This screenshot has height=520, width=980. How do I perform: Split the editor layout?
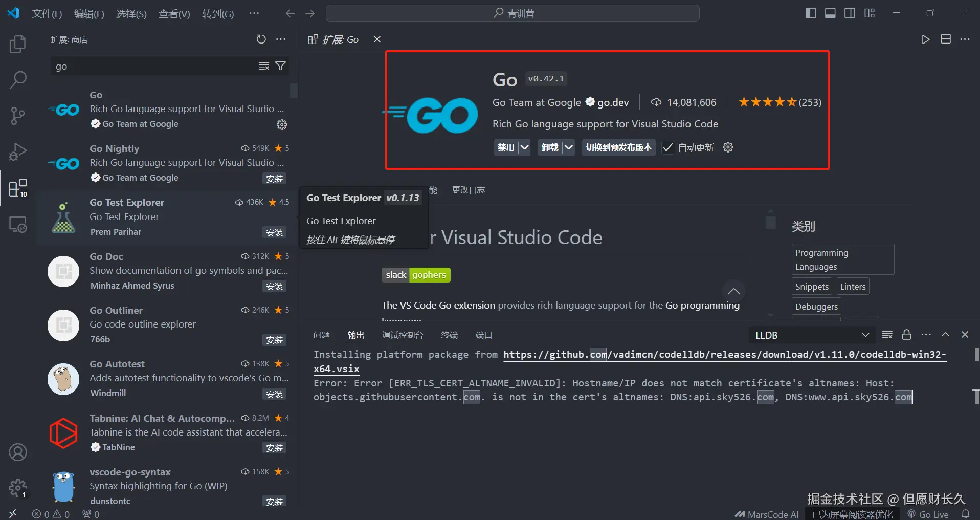[946, 39]
